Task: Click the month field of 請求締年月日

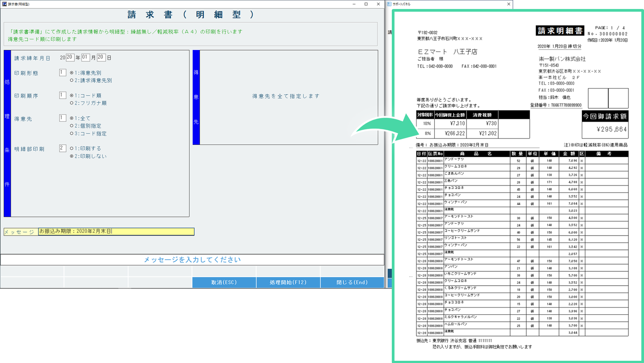Action: click(x=85, y=58)
